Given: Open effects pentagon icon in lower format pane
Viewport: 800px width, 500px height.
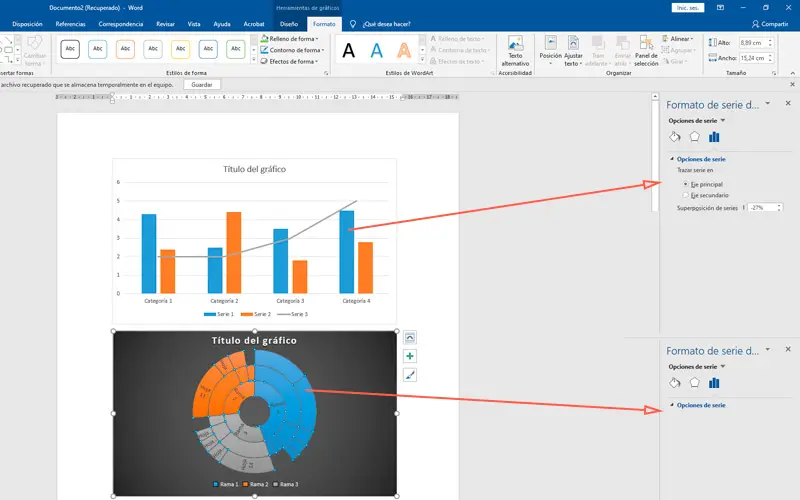Looking at the screenshot, I should [x=694, y=383].
